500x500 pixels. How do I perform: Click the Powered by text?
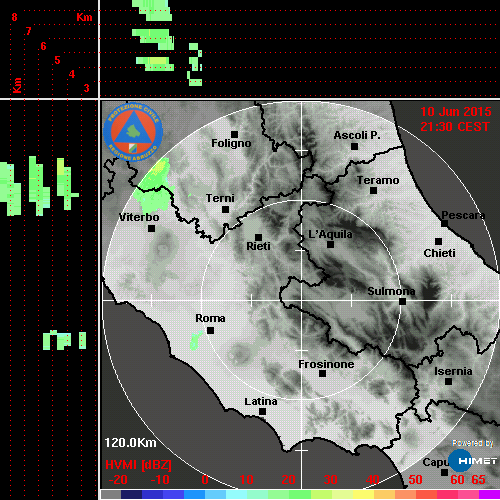tap(473, 443)
